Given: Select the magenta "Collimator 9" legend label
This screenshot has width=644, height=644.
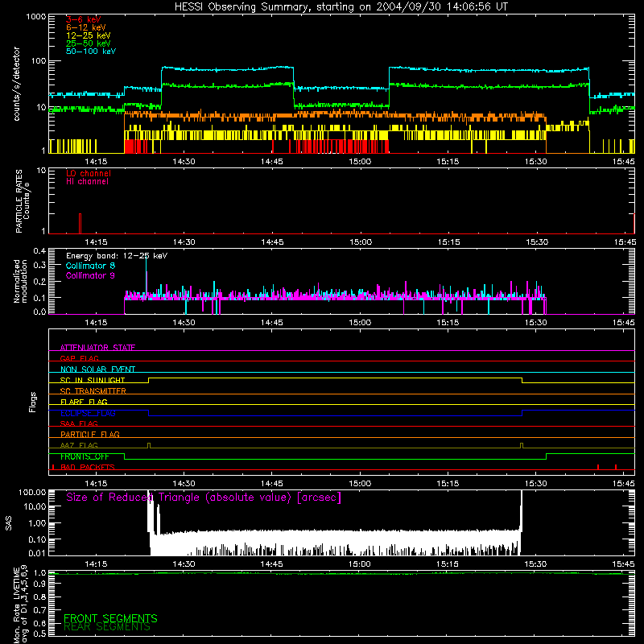Looking at the screenshot, I should (x=90, y=275).
